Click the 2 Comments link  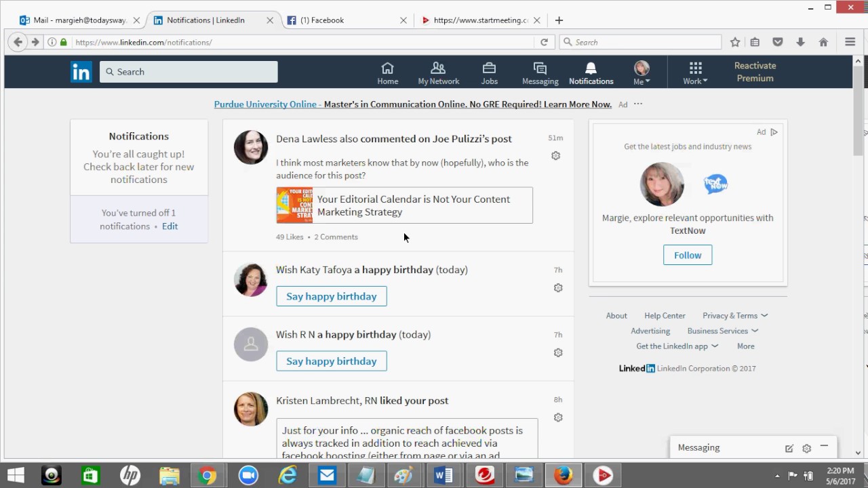point(336,237)
